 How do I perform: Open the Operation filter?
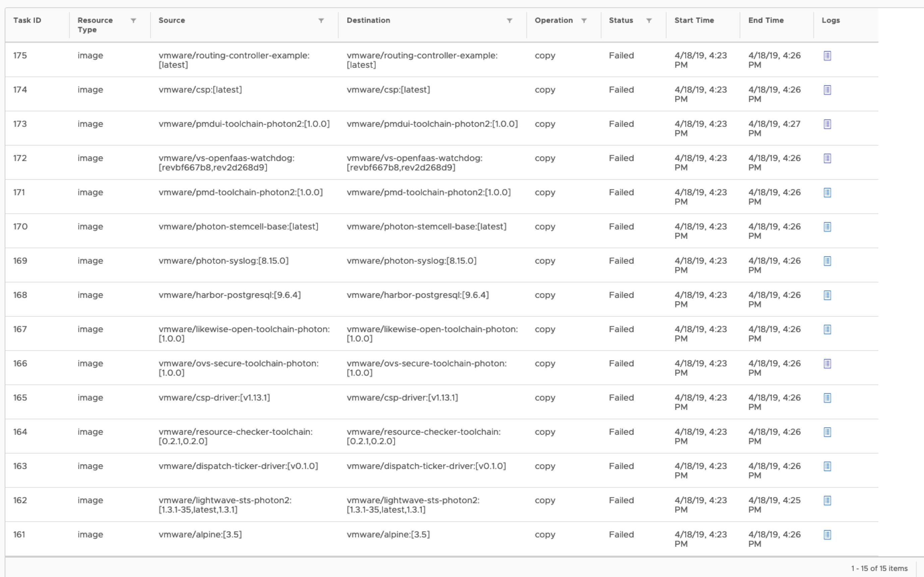click(x=585, y=20)
